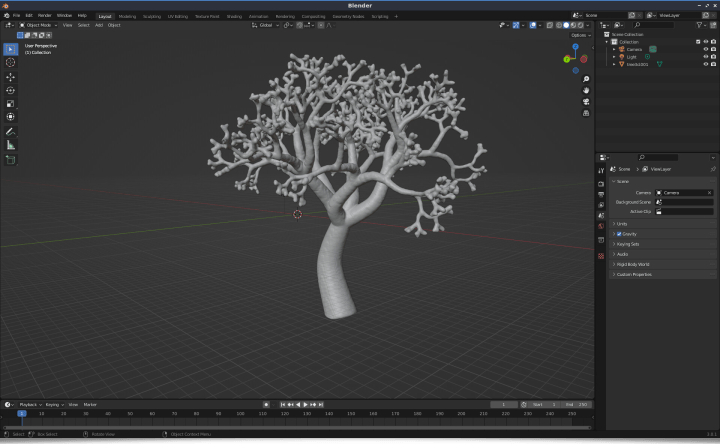
Task: Open the World properties tab
Action: 601,226
